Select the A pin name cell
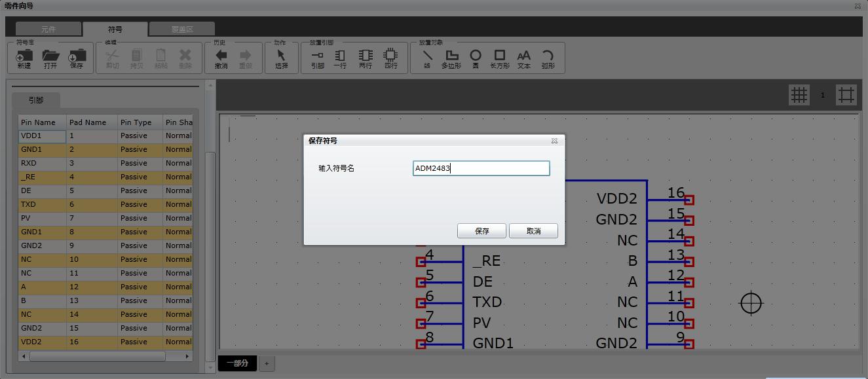Viewport: 868px width, 379px height. click(x=42, y=287)
